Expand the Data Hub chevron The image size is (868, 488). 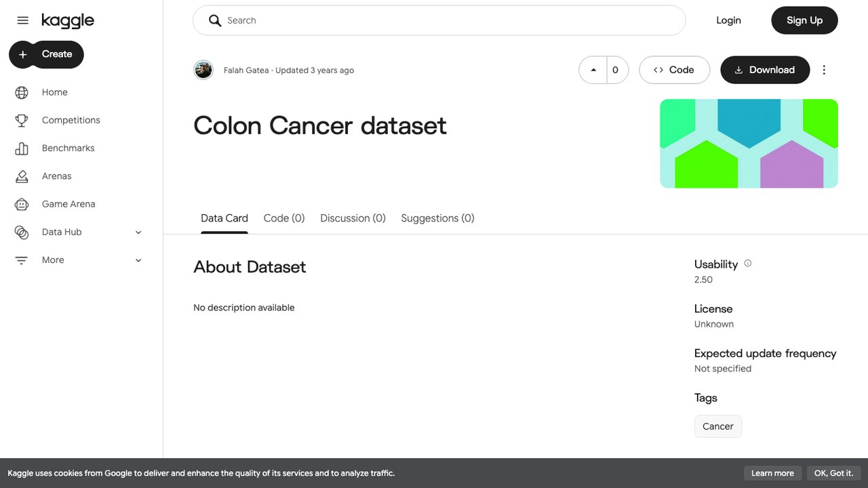(x=138, y=232)
